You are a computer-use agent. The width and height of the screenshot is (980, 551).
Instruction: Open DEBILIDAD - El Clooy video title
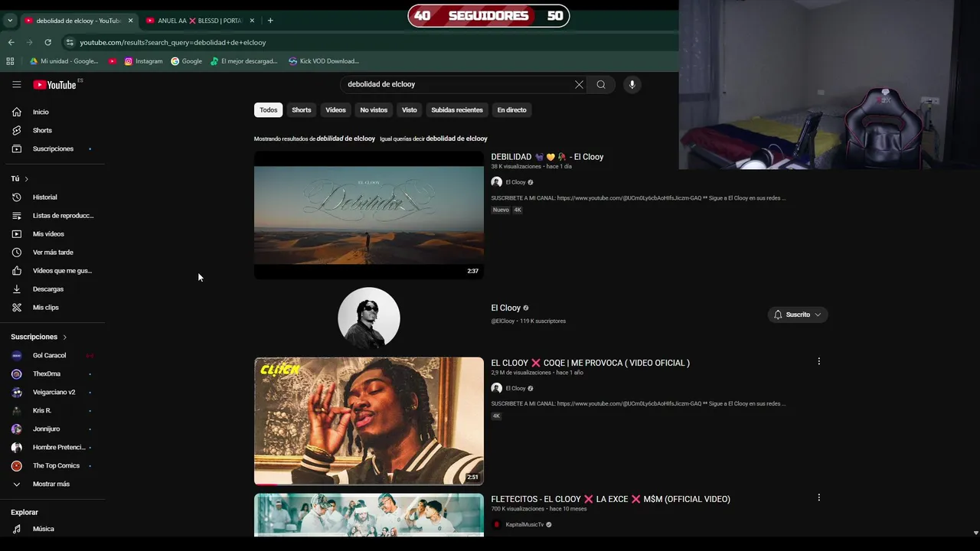(547, 157)
